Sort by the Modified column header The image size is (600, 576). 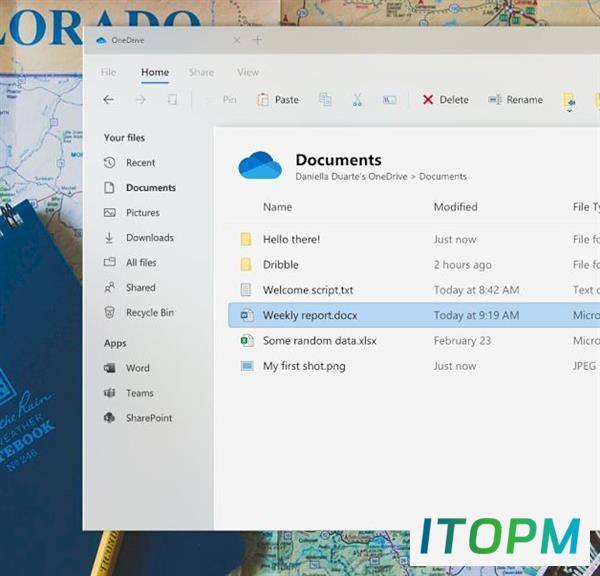point(455,207)
